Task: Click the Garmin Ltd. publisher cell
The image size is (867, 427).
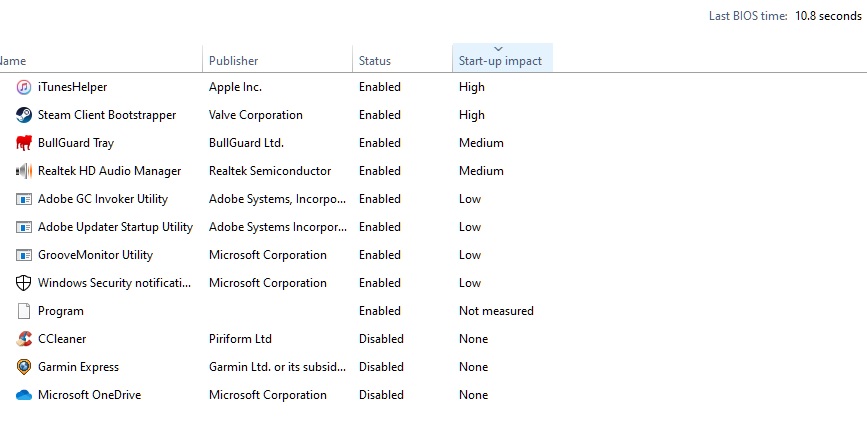Action: pyautogui.click(x=278, y=367)
